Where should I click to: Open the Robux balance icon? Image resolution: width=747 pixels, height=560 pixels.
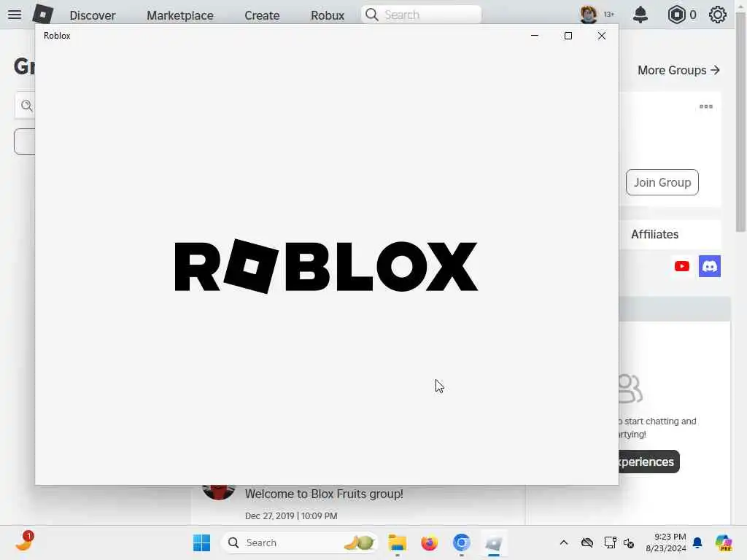[x=676, y=15]
